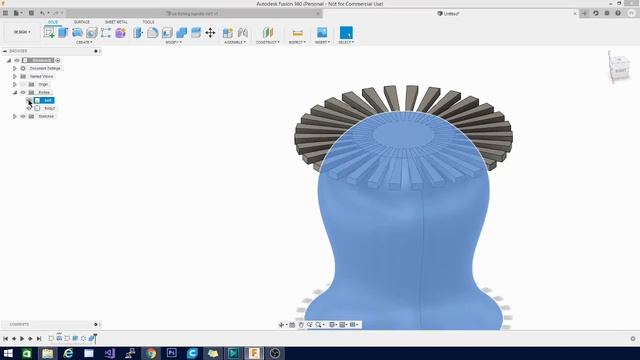Select the Joint tool
The width and height of the screenshot is (640, 360).
point(242,33)
